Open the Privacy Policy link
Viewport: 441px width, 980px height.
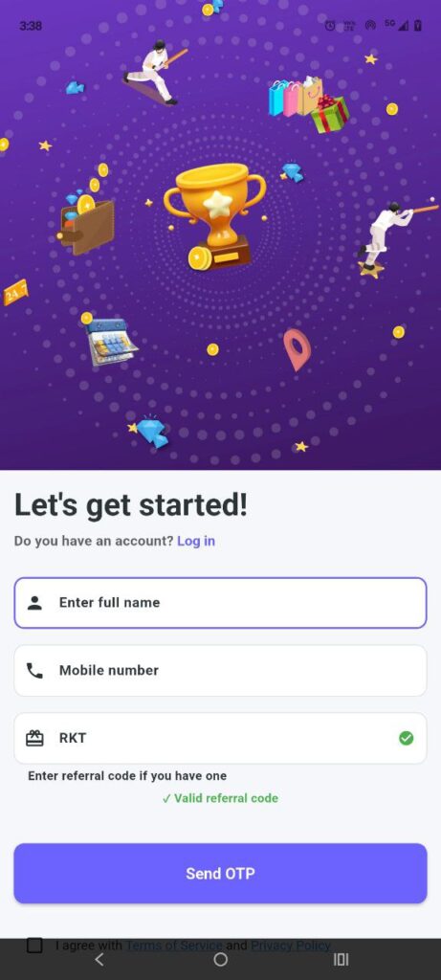click(291, 945)
